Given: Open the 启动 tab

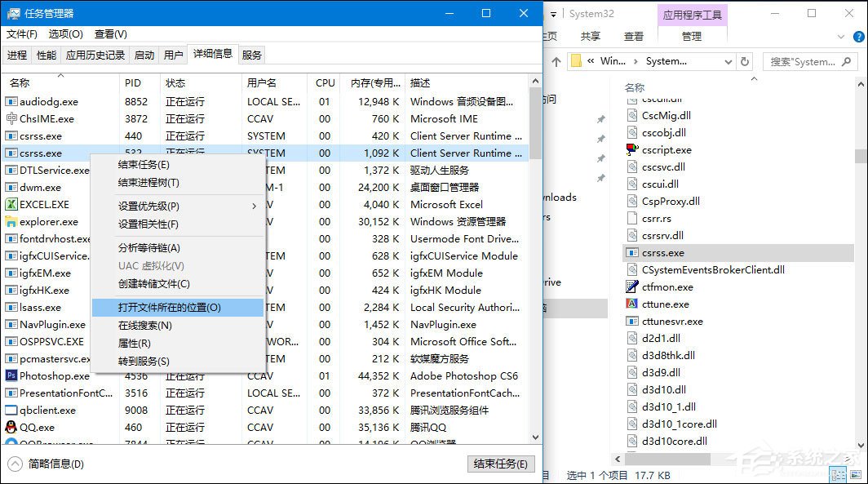Looking at the screenshot, I should (144, 55).
